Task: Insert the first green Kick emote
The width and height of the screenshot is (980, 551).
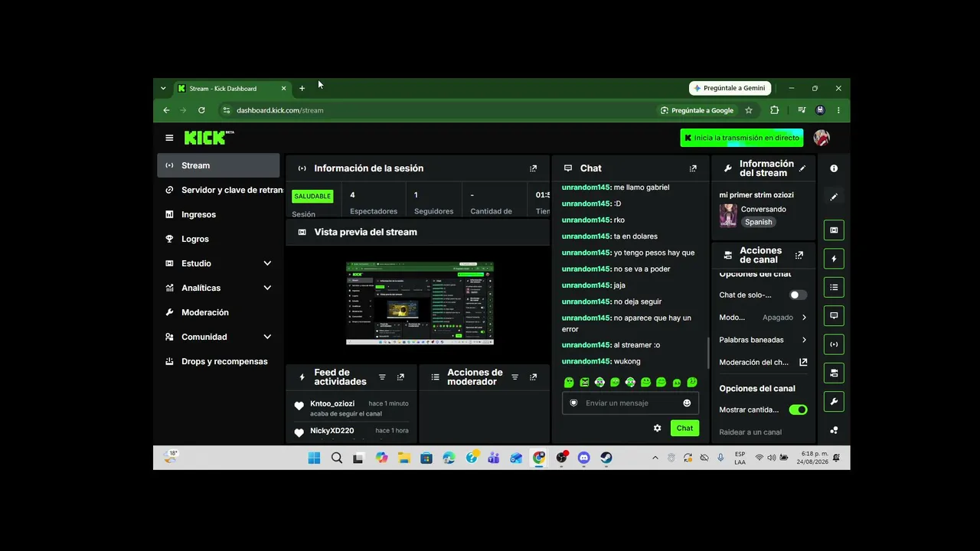Action: click(x=569, y=382)
